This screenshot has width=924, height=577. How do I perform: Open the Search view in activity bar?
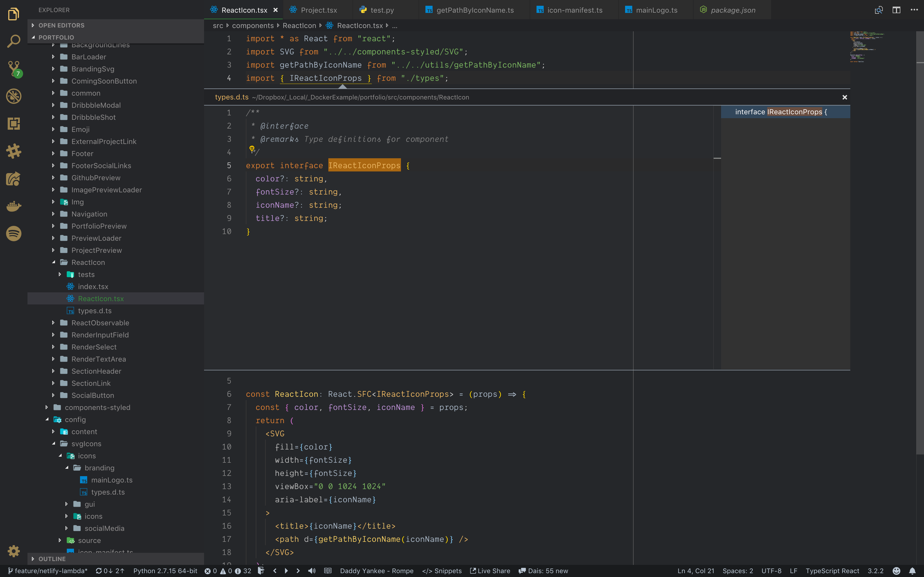14,41
